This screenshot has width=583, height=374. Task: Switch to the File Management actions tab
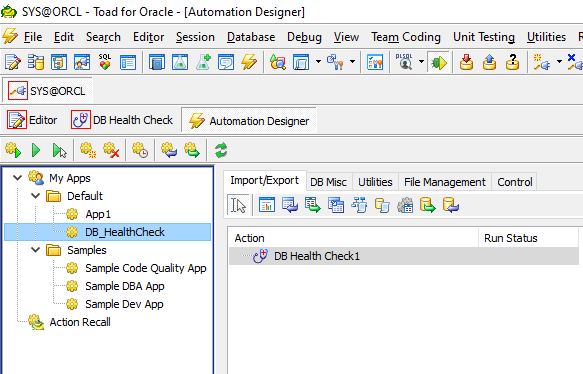point(445,182)
